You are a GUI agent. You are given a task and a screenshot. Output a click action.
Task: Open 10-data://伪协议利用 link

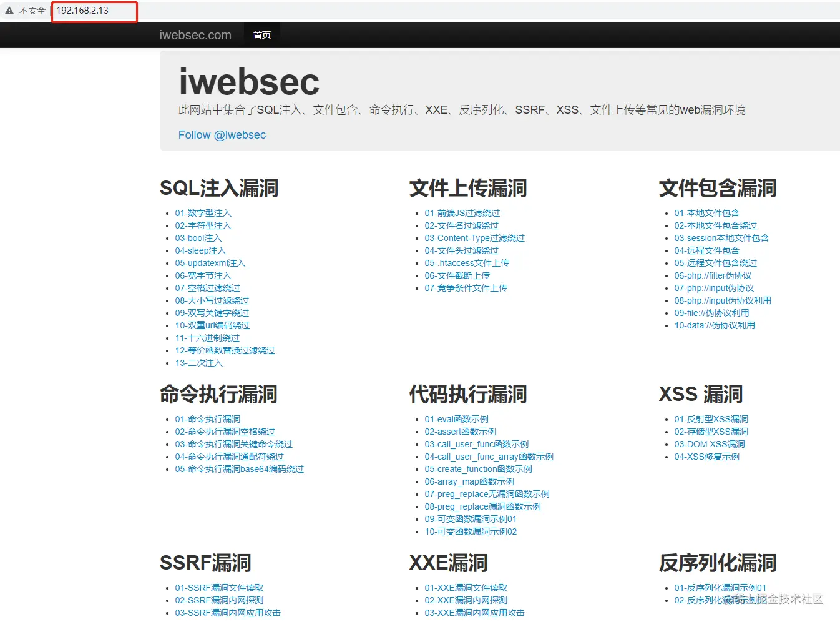[x=715, y=325]
